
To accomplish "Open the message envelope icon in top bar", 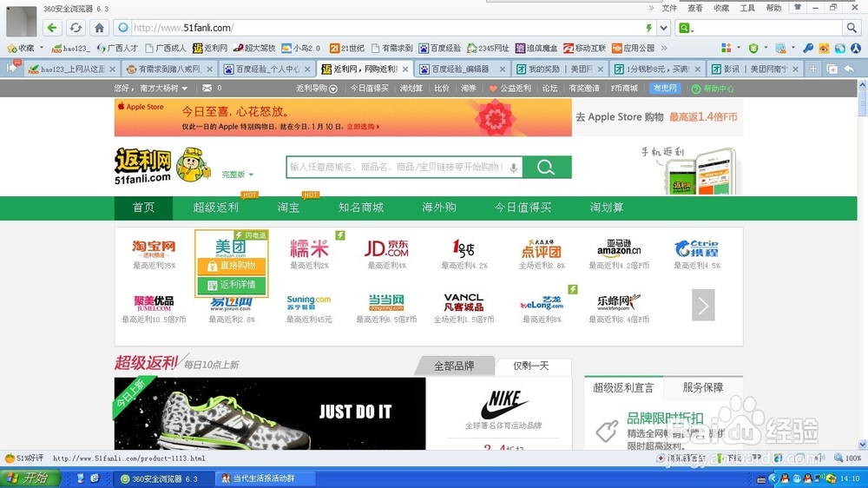I will [x=207, y=88].
